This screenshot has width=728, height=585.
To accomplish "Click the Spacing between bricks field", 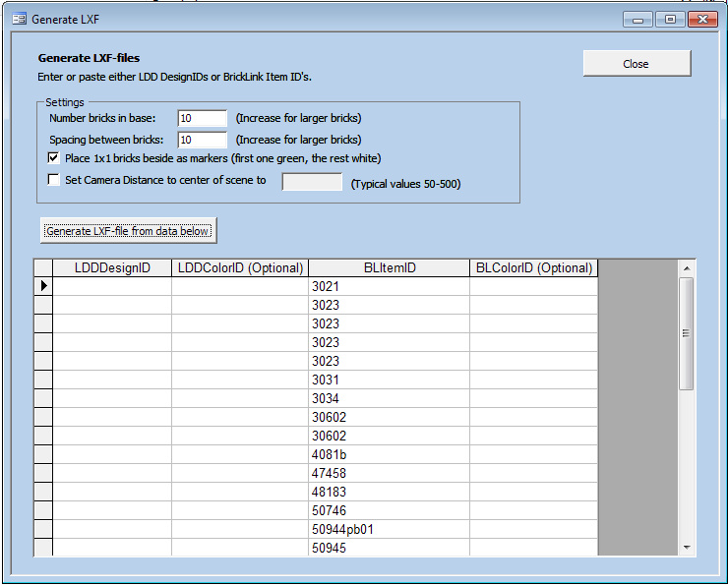I will (x=203, y=140).
